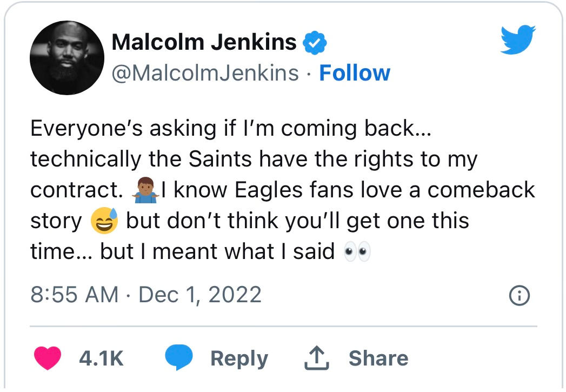Open the @MalcolmJenkins handle link
Image resolution: width=566 pixels, height=392 pixels.
tap(205, 73)
